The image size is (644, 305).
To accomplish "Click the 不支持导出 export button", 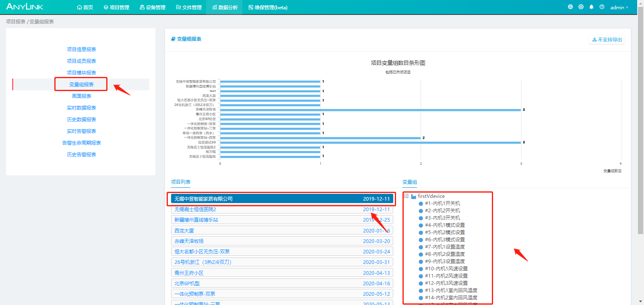I will [607, 39].
